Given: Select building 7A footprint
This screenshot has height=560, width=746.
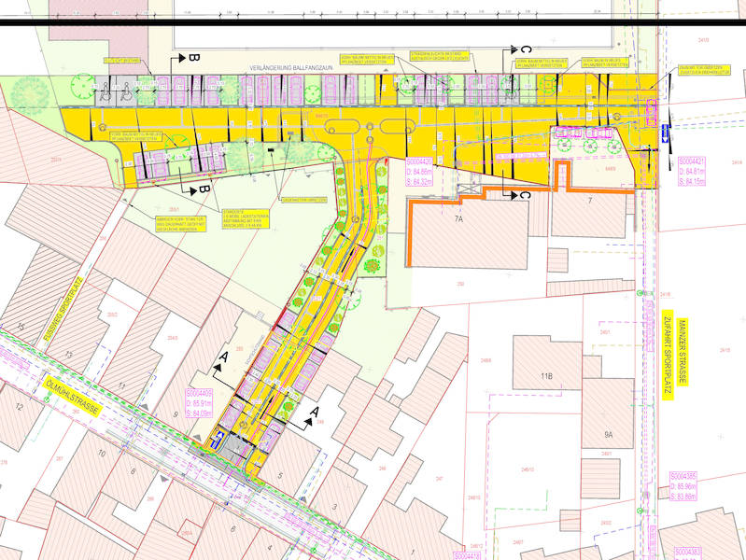Looking at the screenshot, I should (469, 234).
